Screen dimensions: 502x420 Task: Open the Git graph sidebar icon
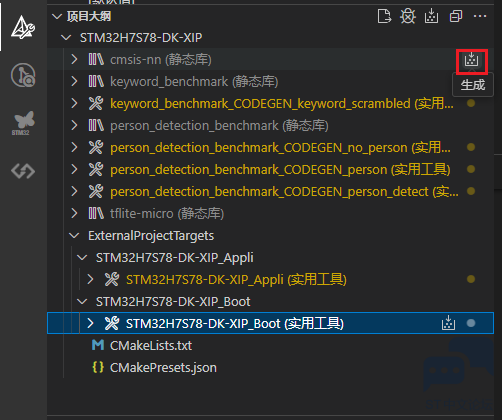click(x=23, y=75)
